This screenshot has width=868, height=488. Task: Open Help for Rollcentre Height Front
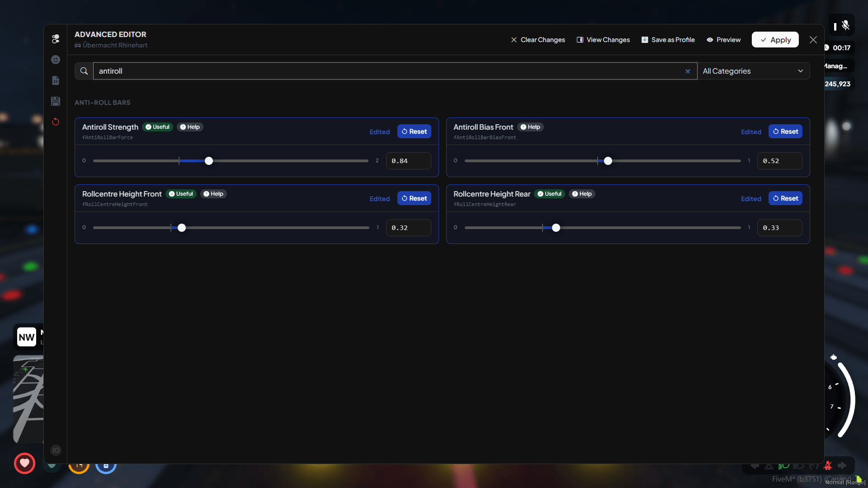[x=213, y=194]
